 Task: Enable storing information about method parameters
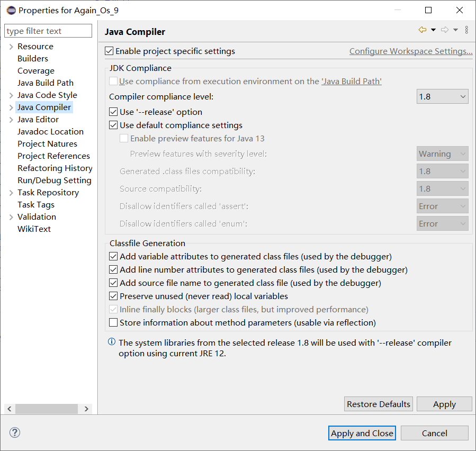[x=113, y=322]
